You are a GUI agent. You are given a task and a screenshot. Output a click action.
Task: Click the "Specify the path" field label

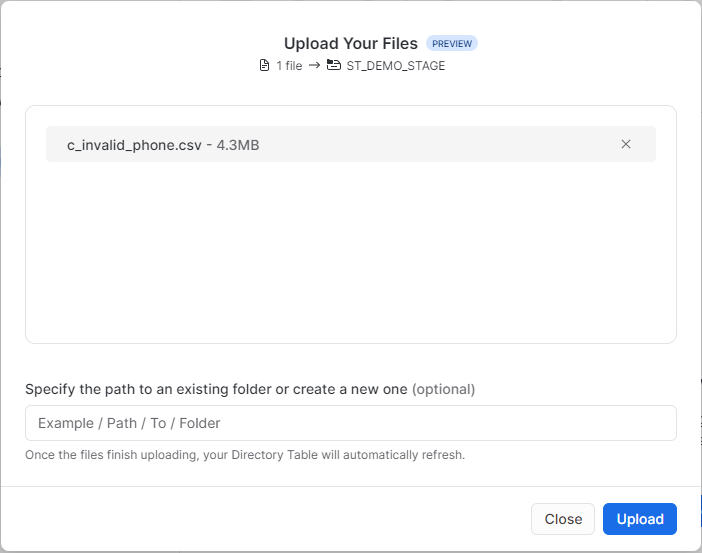pyautogui.click(x=216, y=389)
